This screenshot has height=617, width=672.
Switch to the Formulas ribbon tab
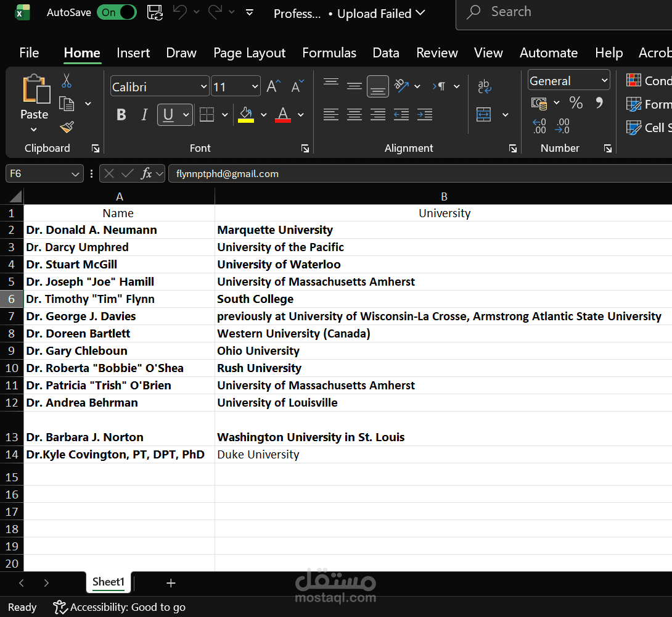[x=329, y=53]
